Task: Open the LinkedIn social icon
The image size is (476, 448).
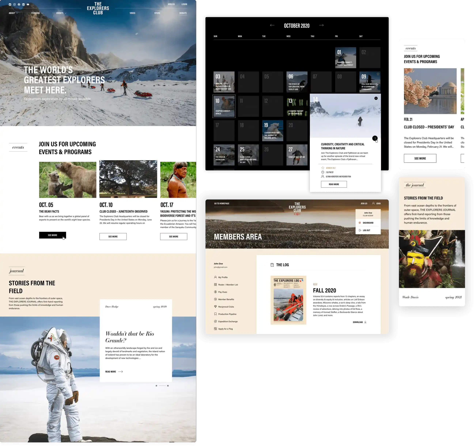Action: coord(23,5)
